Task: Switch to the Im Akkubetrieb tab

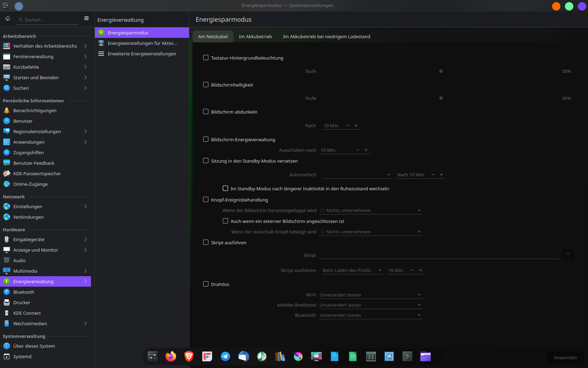Action: [255, 36]
